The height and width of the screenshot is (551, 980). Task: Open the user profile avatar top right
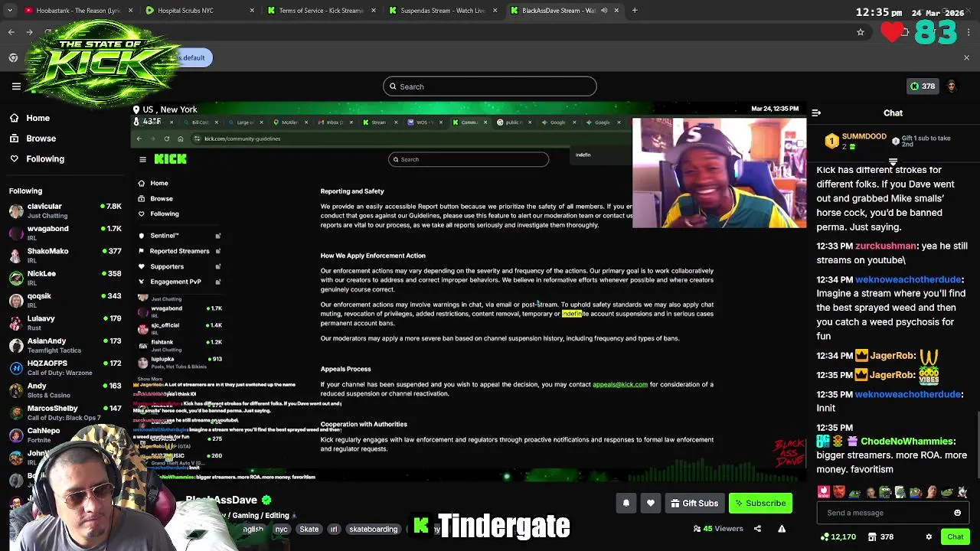[952, 86]
